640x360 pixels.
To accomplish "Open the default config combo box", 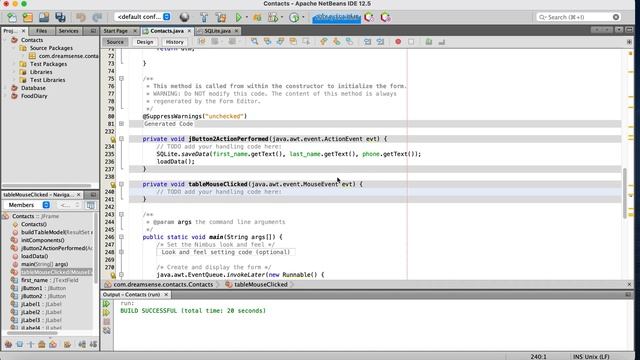I will tap(143, 17).
